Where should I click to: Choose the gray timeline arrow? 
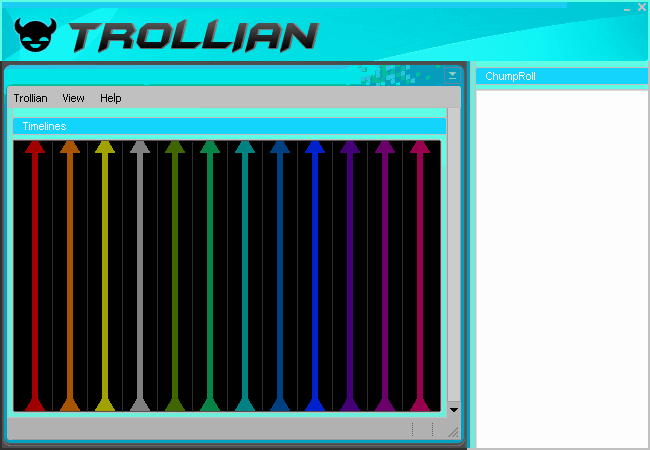pyautogui.click(x=140, y=275)
